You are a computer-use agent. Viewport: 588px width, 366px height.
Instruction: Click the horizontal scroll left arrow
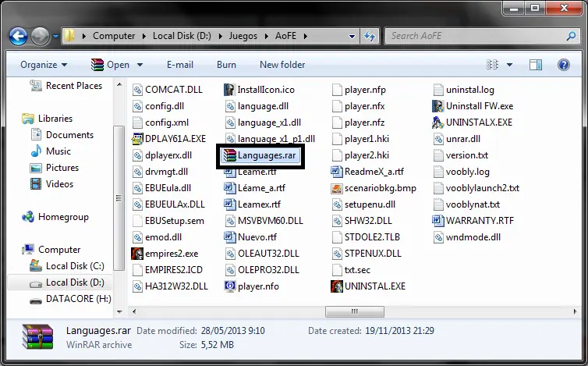(134, 311)
